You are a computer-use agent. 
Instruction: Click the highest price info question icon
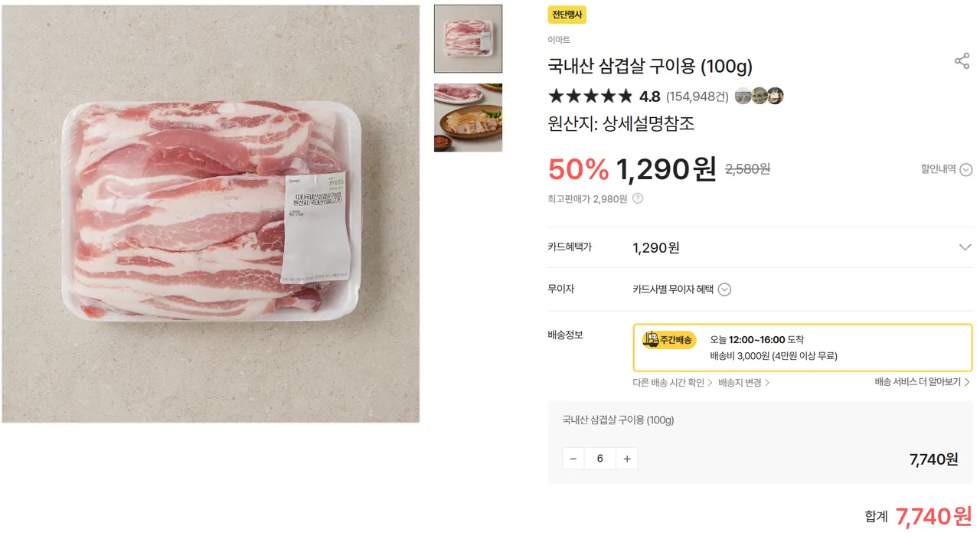638,199
